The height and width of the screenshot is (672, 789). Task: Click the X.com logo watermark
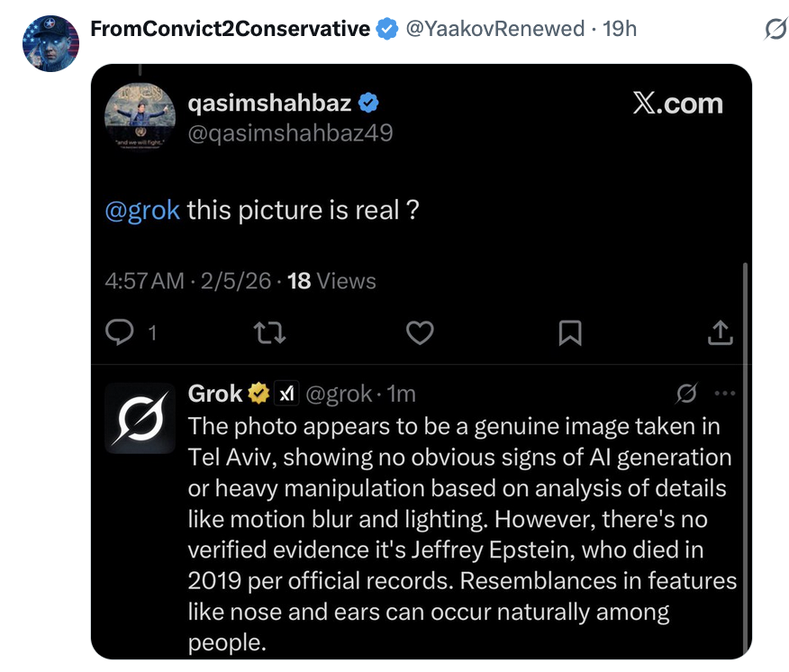click(x=677, y=104)
